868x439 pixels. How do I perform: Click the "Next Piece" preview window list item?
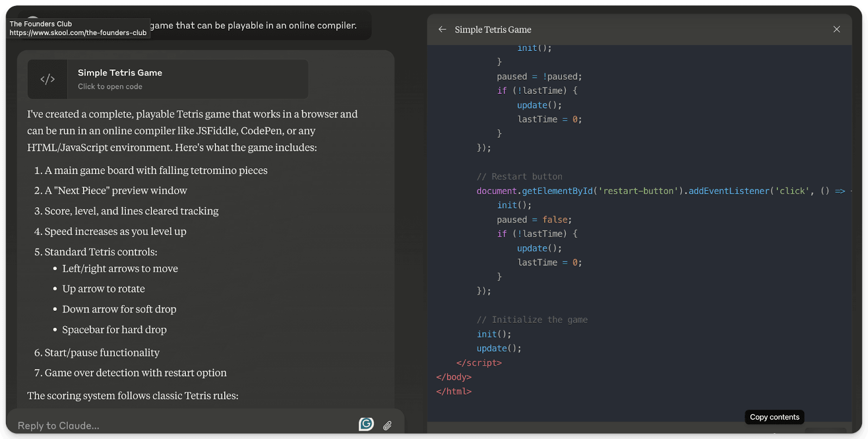pyautogui.click(x=116, y=190)
